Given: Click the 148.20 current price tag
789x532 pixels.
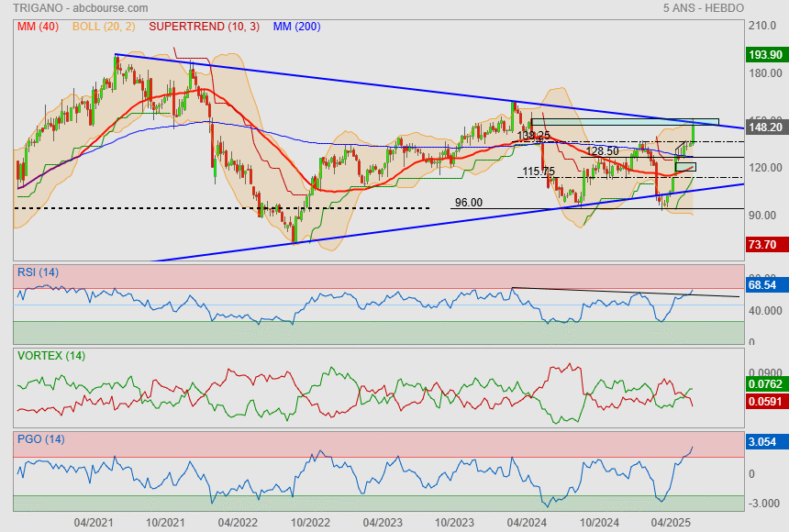Looking at the screenshot, I should pos(765,127).
